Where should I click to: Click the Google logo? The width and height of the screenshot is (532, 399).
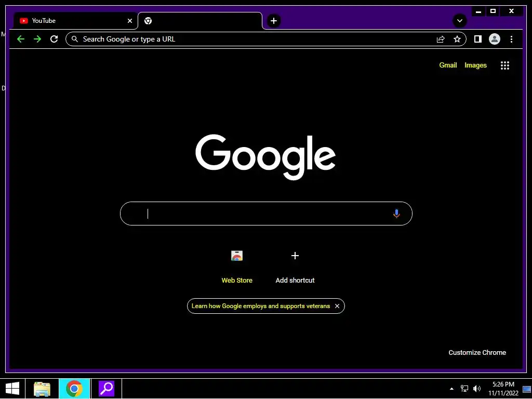click(265, 157)
